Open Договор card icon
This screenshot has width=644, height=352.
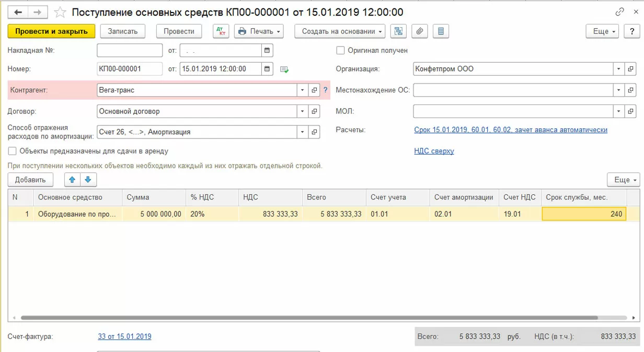tap(314, 111)
